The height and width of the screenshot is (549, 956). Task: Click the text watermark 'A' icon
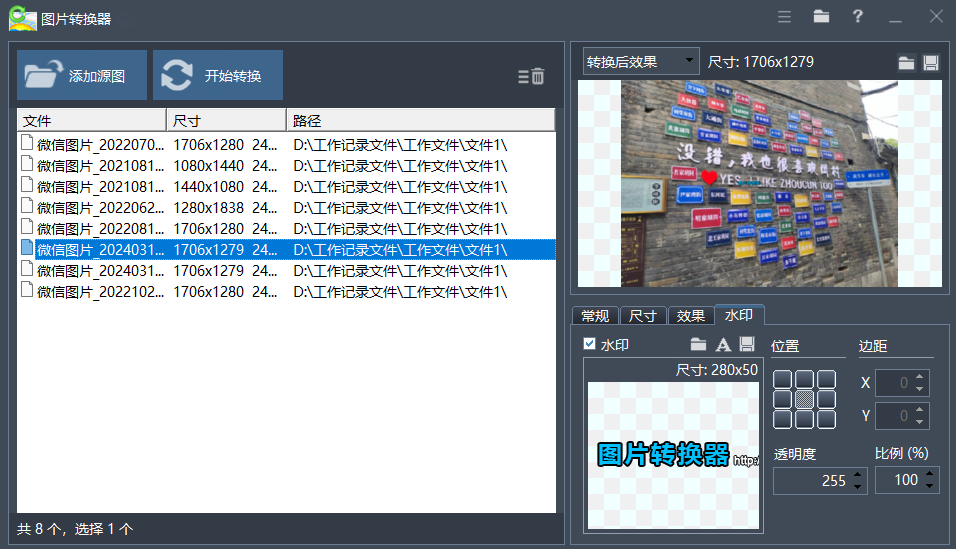pos(723,345)
